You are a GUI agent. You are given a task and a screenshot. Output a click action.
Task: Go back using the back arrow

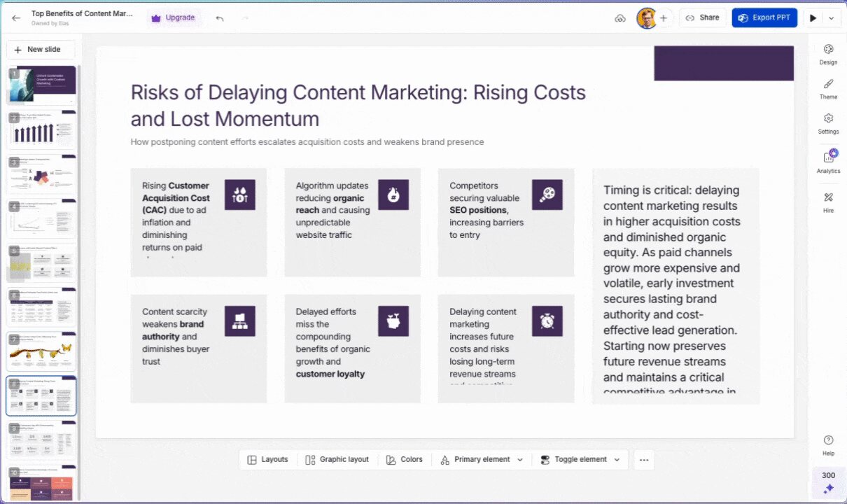(x=16, y=17)
